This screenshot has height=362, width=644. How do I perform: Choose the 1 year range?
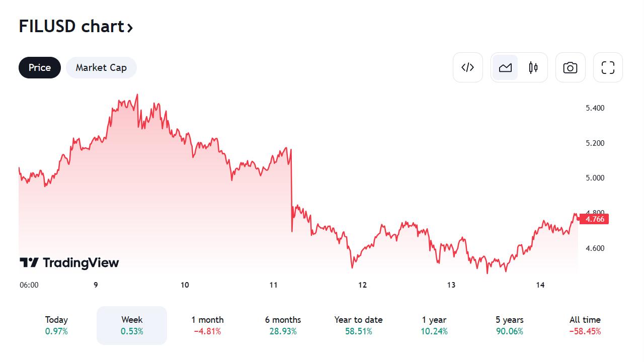[434, 325]
